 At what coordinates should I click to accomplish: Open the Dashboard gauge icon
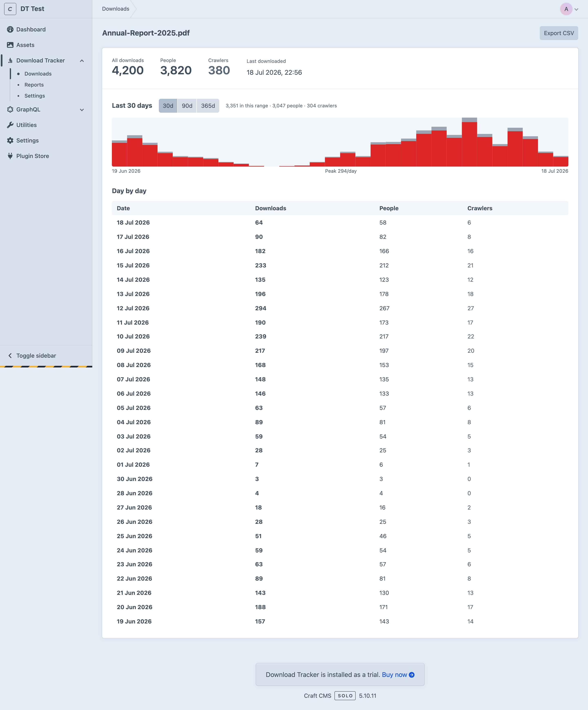[10, 29]
